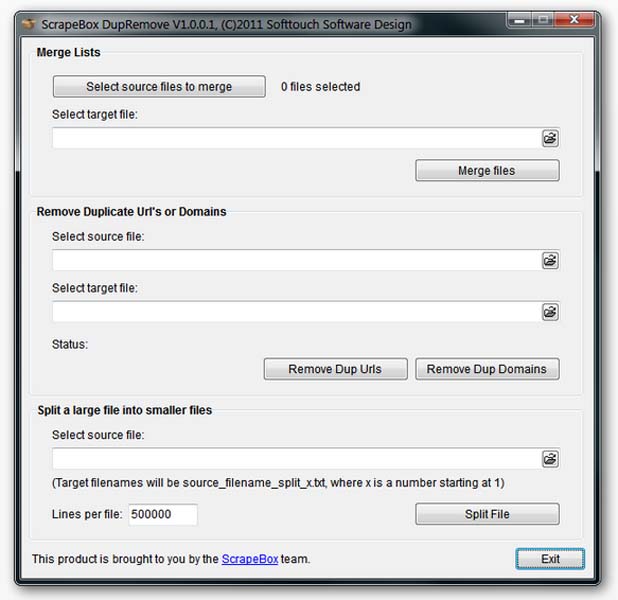Click the Exit button
This screenshot has width=618, height=600.
(550, 559)
